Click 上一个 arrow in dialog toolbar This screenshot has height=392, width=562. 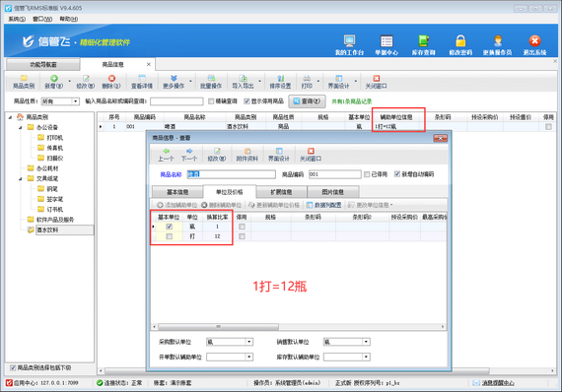coord(166,155)
